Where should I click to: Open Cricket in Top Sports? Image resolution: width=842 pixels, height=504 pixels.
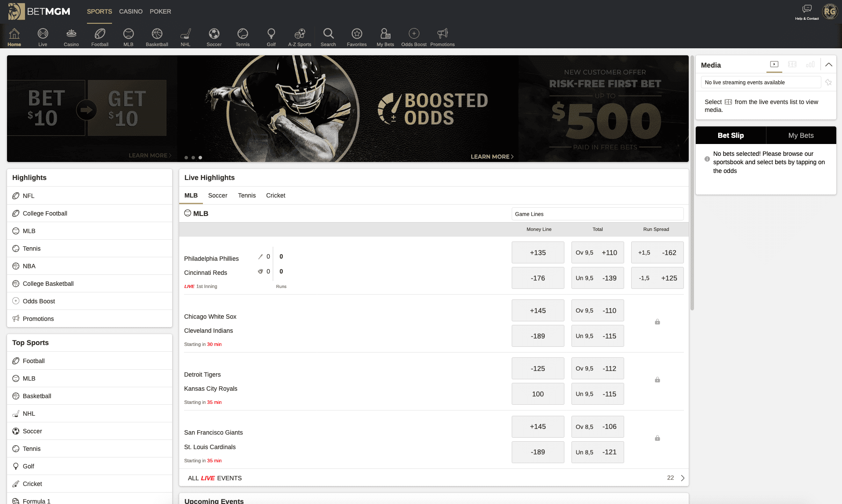90,484
